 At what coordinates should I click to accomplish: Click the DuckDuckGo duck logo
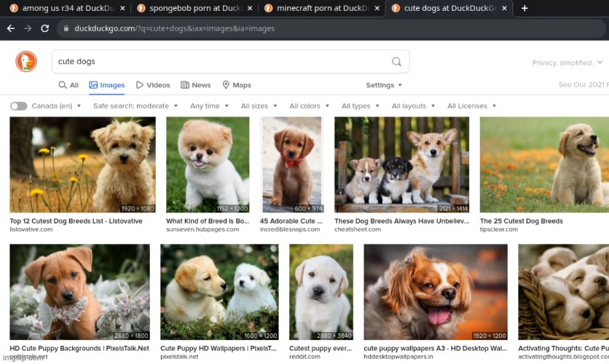26,62
